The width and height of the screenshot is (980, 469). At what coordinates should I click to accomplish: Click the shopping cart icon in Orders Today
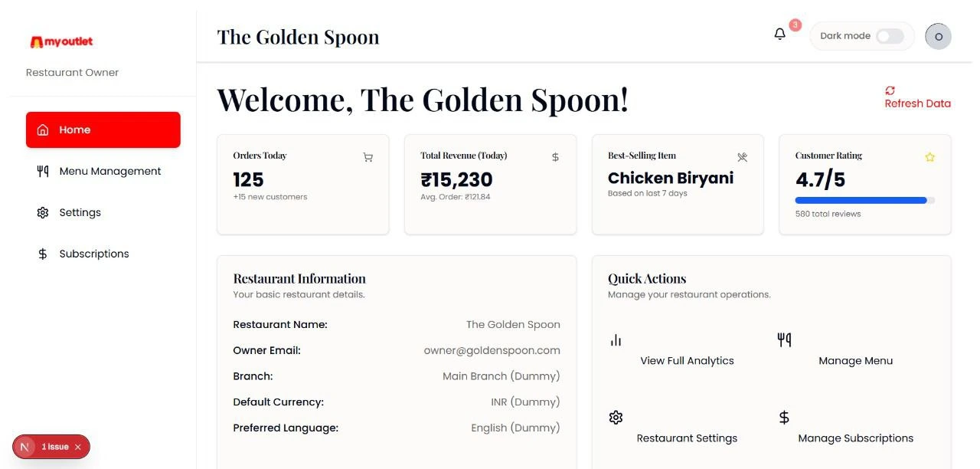point(368,157)
